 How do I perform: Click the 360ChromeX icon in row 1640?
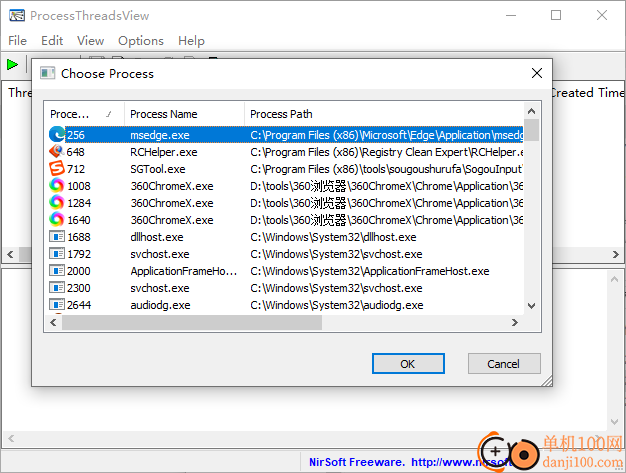coord(57,220)
